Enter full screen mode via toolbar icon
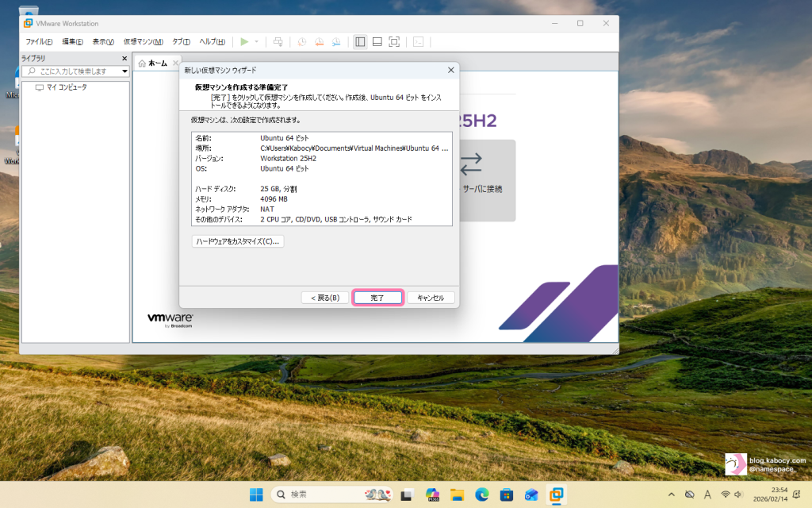The width and height of the screenshot is (812, 508). pos(394,41)
